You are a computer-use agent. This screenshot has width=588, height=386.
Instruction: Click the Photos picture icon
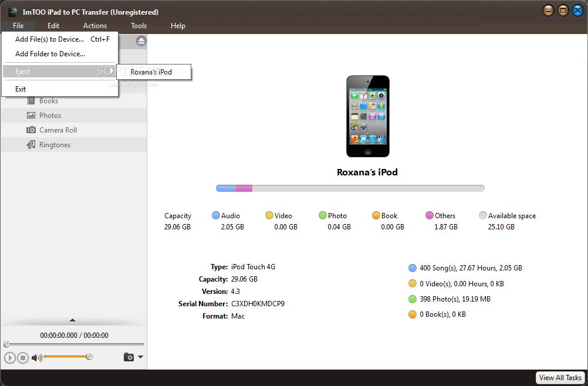pyautogui.click(x=31, y=116)
